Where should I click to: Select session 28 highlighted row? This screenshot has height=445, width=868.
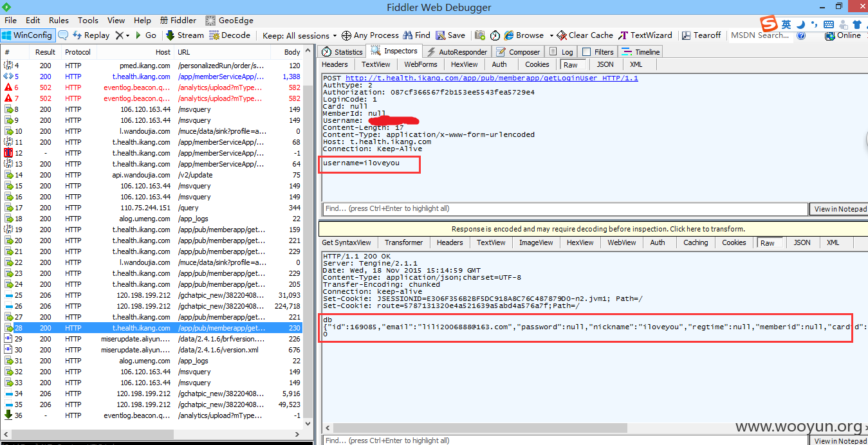(152, 328)
